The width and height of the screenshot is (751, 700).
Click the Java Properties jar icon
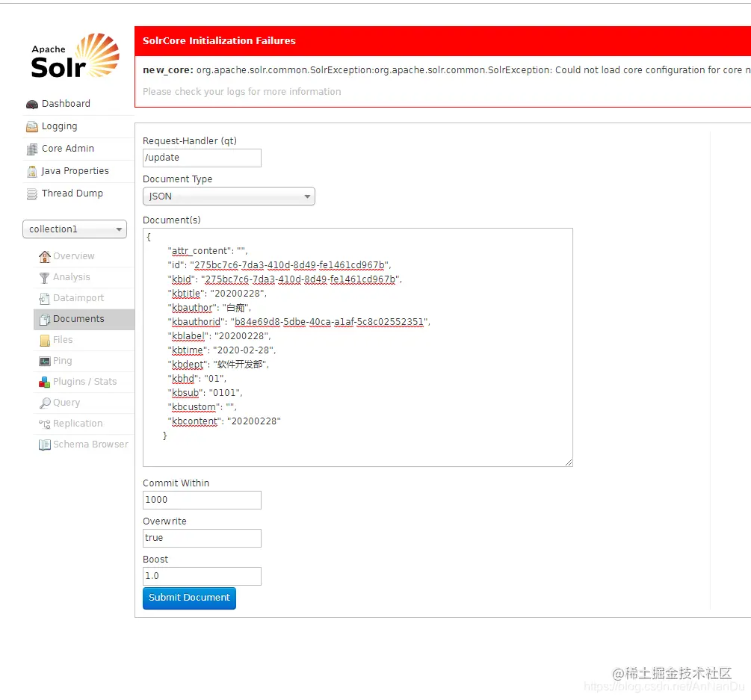[x=31, y=171]
